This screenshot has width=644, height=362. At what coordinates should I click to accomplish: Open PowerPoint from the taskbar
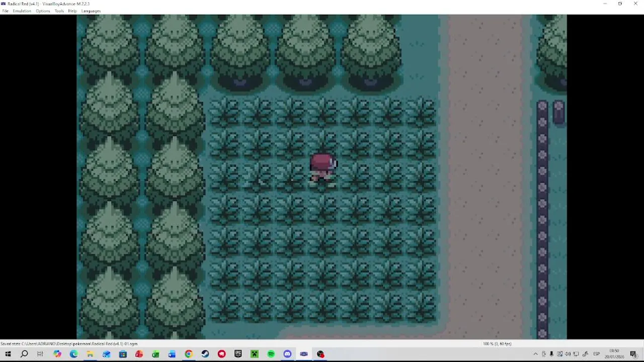(139, 354)
